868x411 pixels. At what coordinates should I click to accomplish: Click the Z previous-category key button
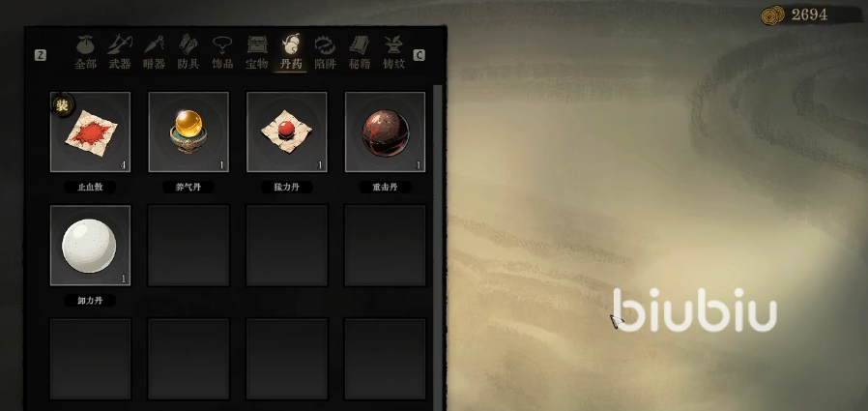tap(41, 55)
